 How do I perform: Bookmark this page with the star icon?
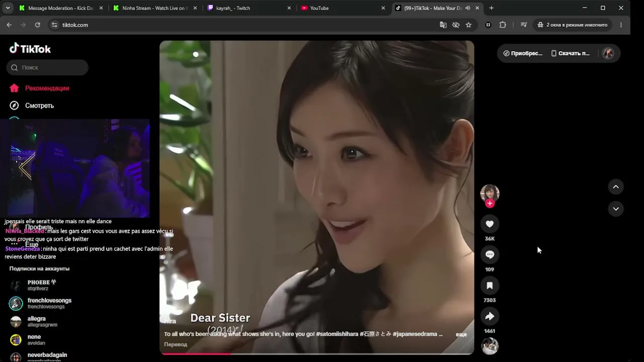point(468,25)
